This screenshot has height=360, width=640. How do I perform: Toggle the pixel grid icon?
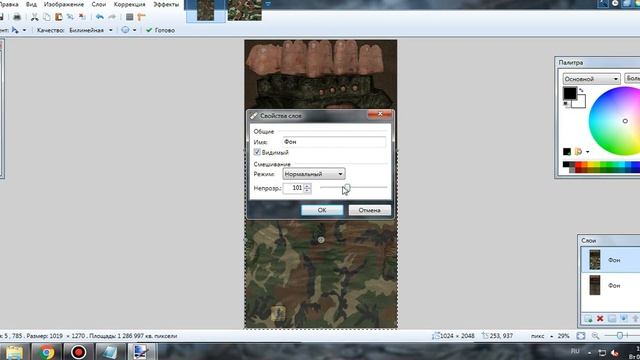(x=129, y=17)
